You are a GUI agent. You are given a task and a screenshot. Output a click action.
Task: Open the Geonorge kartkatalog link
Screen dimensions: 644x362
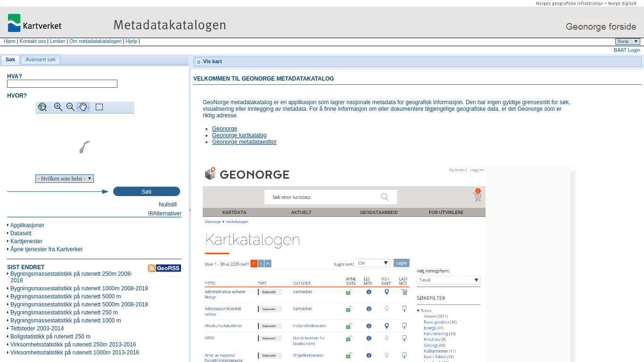click(239, 135)
